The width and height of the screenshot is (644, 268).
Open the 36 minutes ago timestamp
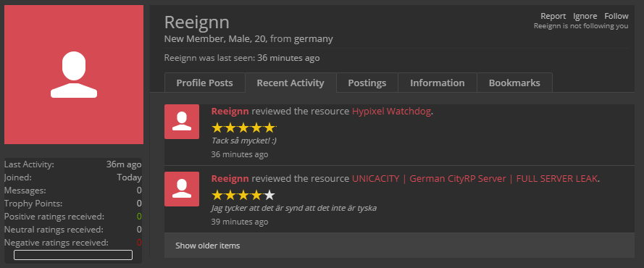(240, 155)
